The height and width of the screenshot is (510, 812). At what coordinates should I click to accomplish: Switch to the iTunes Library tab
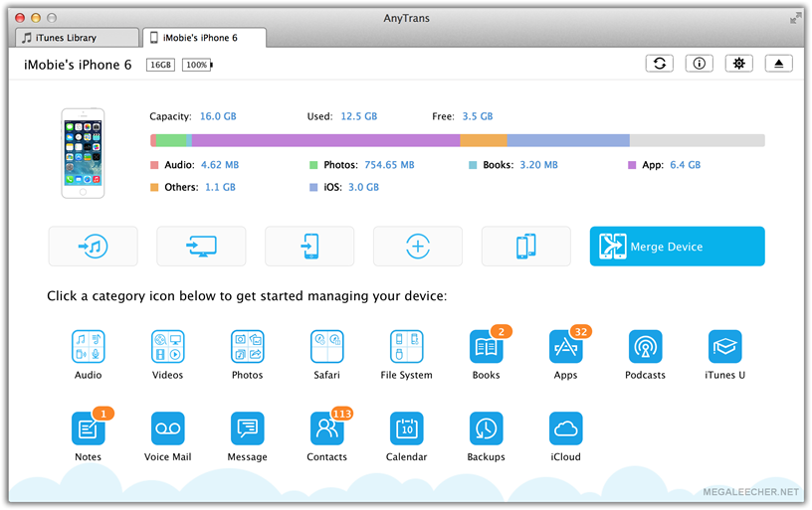(78, 38)
